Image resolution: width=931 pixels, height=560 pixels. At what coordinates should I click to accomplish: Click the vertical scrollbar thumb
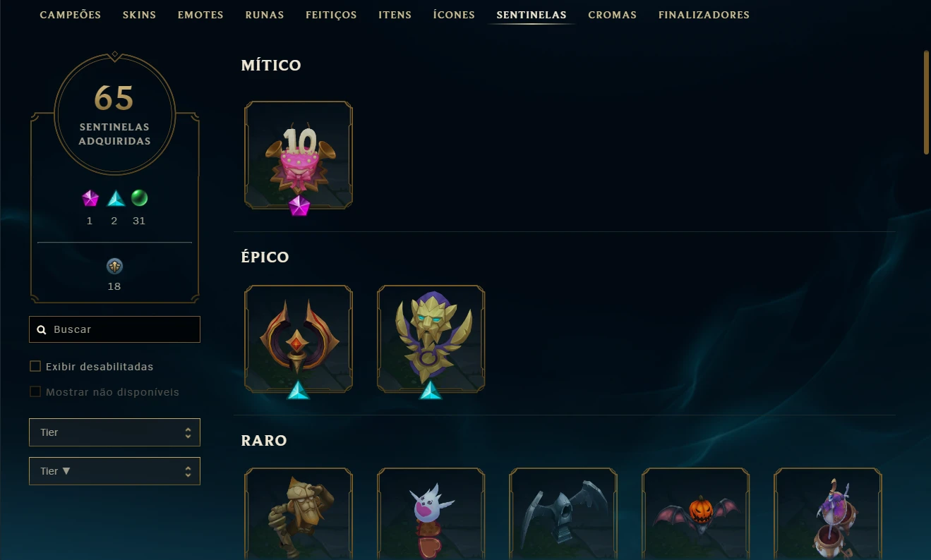pos(927,102)
